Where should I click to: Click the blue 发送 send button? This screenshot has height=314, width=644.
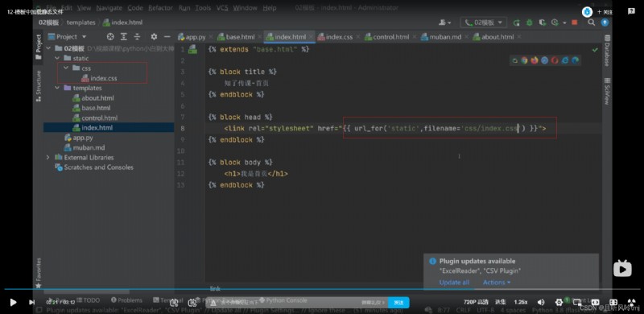pos(398,303)
